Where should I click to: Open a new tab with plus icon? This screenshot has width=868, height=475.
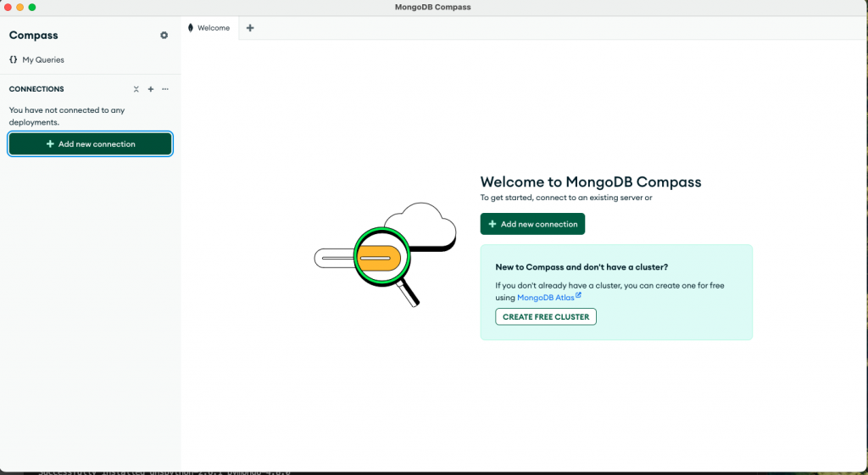pos(250,28)
